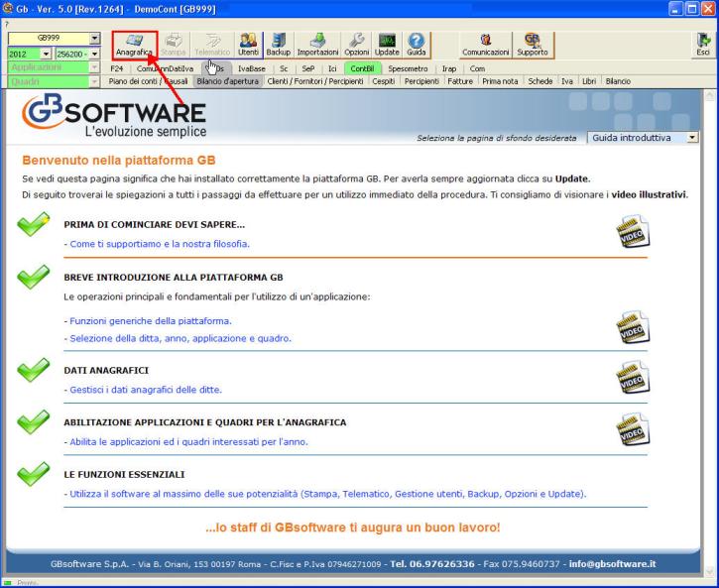Viewport: 719px width, 588px height.
Task: Switch to the SeP tab
Action: [308, 68]
